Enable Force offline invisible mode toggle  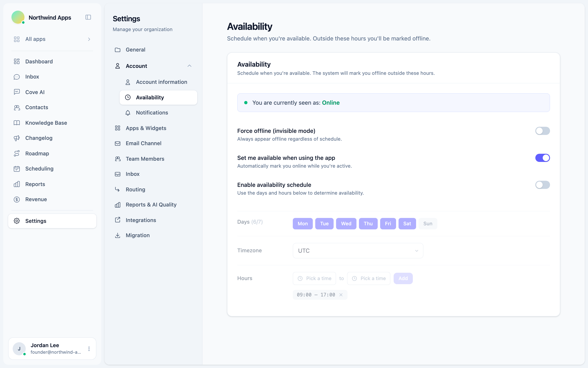click(542, 131)
